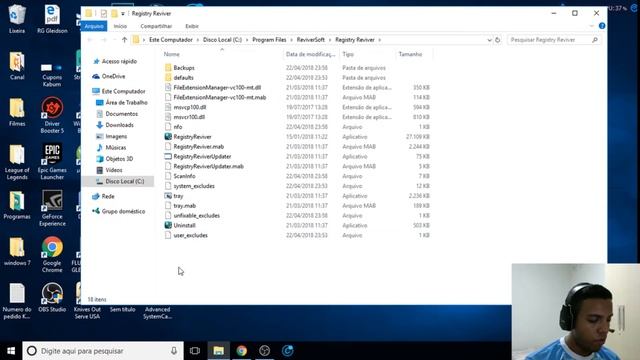Screen dimensions: 640x360
Task: Select file RegistryReviver.mab
Action: click(198, 147)
